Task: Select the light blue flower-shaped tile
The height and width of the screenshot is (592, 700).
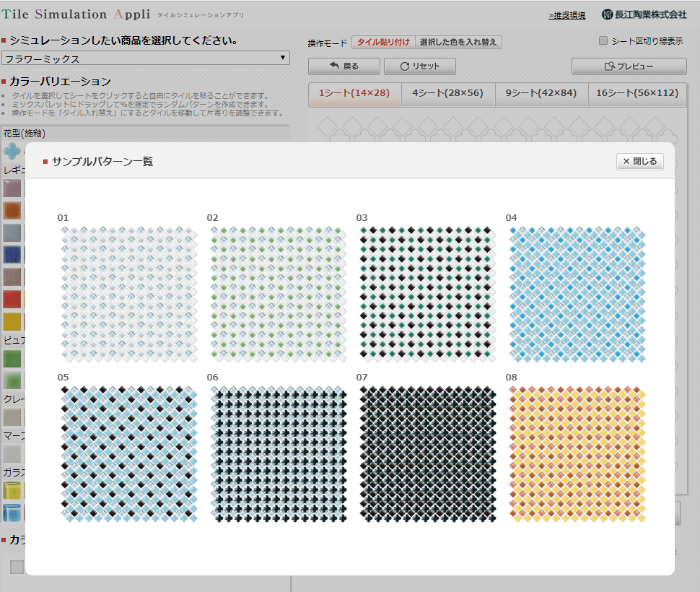Action: click(x=12, y=151)
